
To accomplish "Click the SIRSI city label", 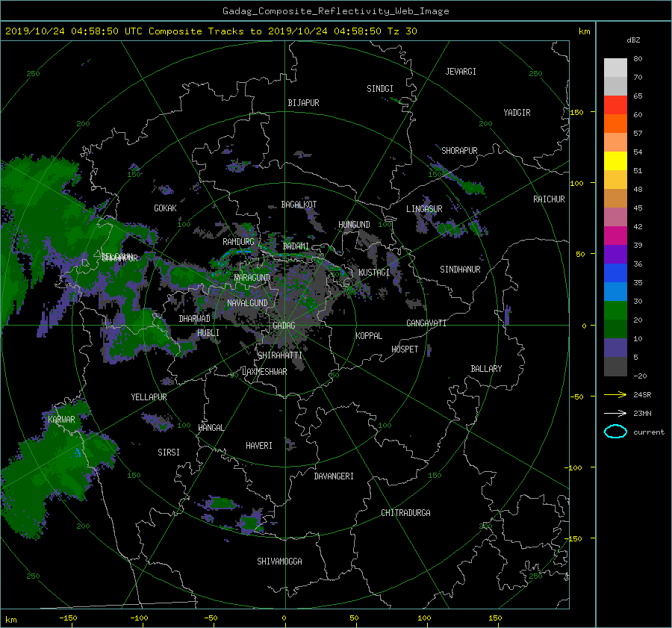I will pos(169,453).
